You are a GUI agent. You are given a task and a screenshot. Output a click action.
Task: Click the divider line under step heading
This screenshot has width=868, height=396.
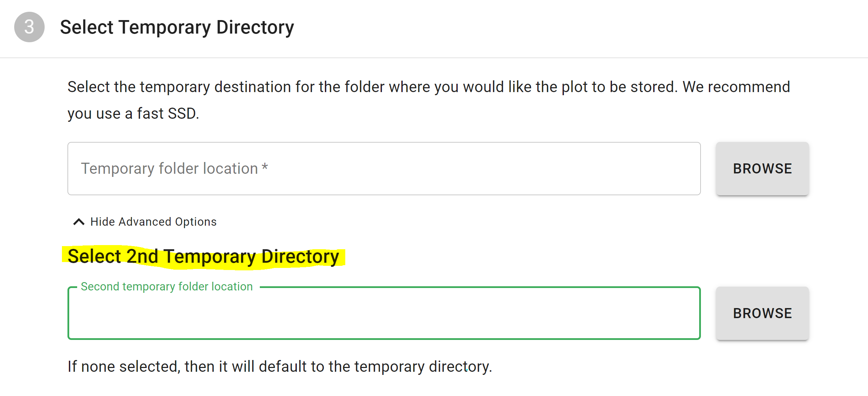[x=434, y=58]
